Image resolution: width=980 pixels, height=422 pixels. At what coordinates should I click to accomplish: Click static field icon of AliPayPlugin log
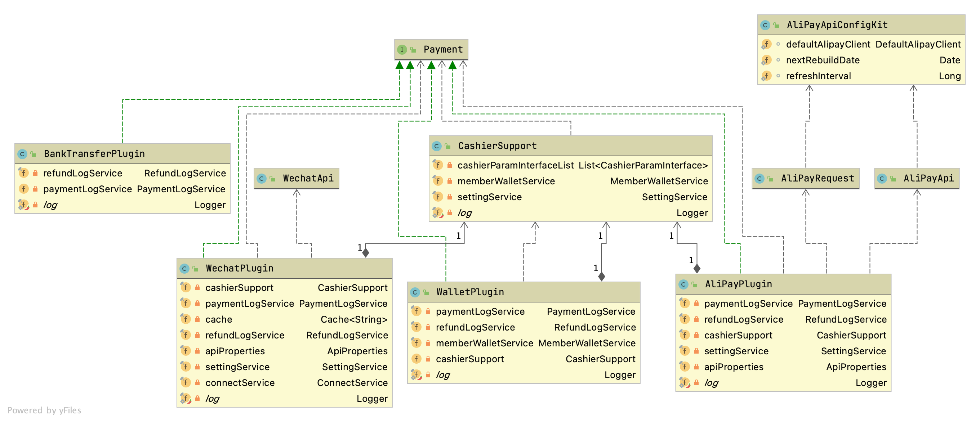tap(685, 382)
